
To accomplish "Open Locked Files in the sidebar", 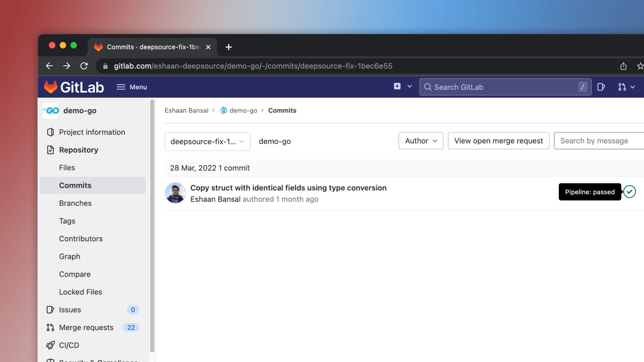I will click(x=80, y=292).
